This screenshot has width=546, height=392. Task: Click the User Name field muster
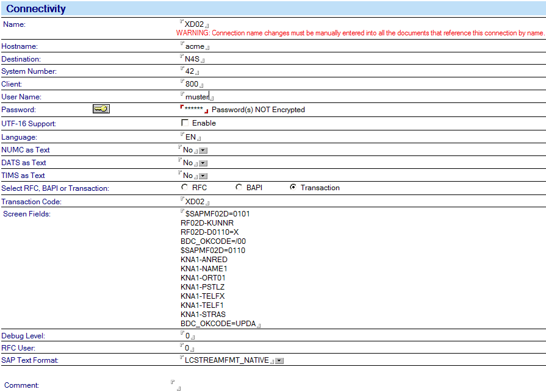click(x=197, y=97)
